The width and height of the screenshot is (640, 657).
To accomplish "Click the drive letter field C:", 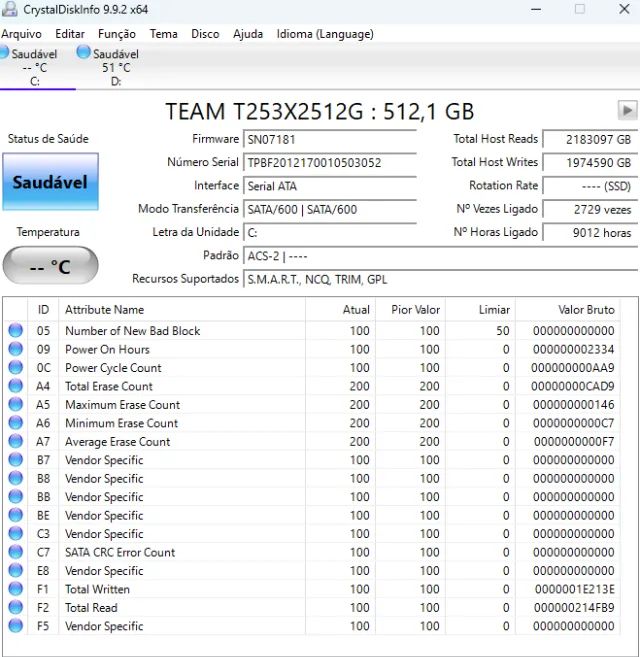I will pyautogui.click(x=330, y=233).
